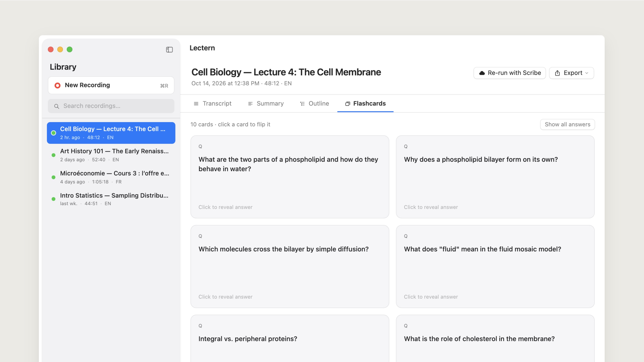The image size is (644, 362).
Task: Click the magnifier icon in search field
Action: [57, 106]
